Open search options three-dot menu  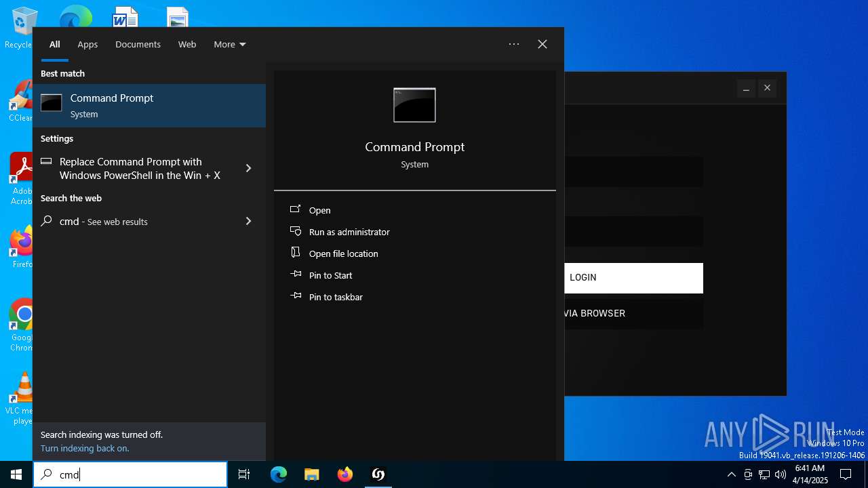click(514, 44)
